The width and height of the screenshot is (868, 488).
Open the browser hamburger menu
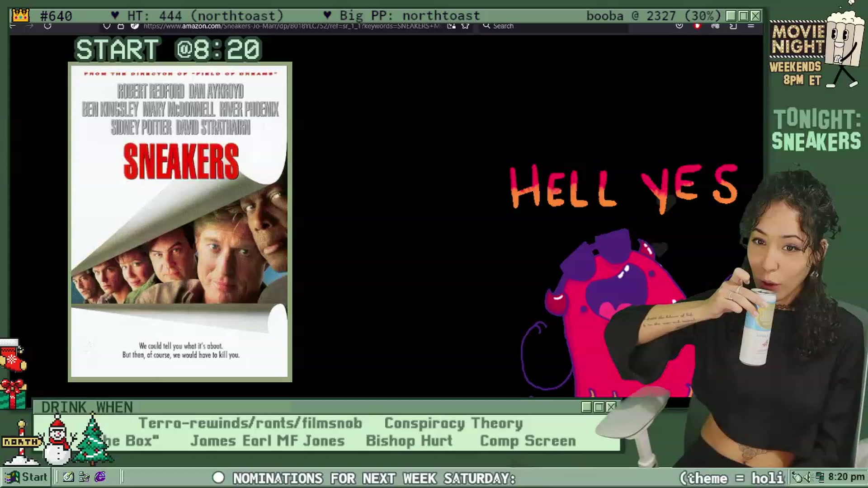(x=751, y=26)
